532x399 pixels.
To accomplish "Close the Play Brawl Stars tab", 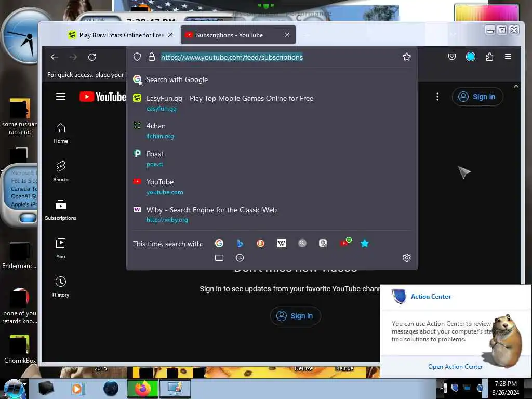I will 170,35.
